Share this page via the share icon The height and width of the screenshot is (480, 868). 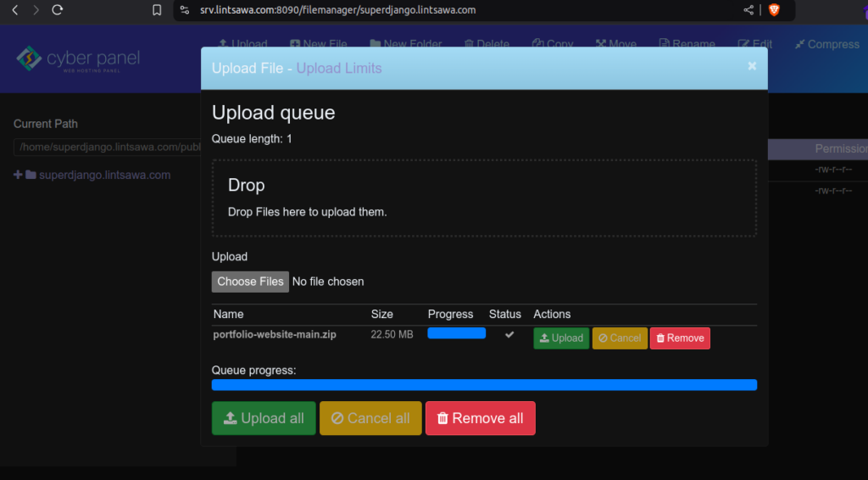[x=748, y=10]
